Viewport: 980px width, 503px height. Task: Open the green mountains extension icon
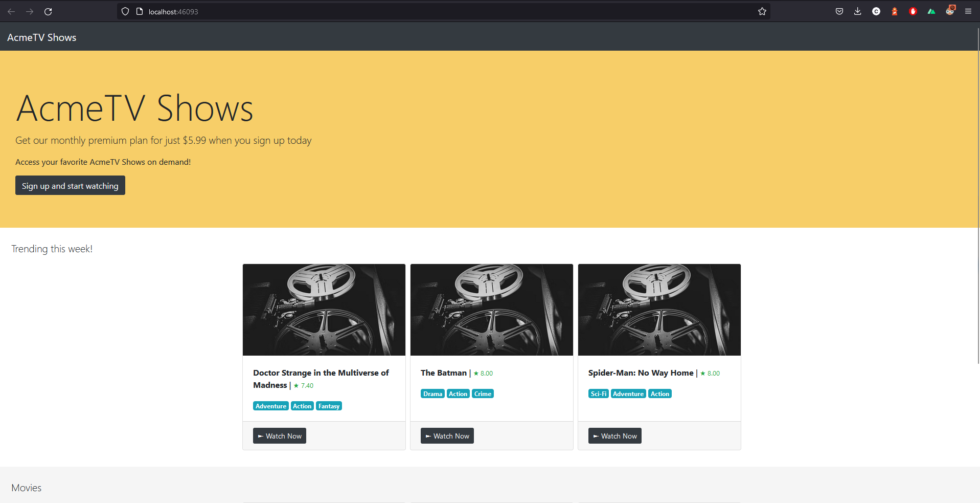coord(931,11)
